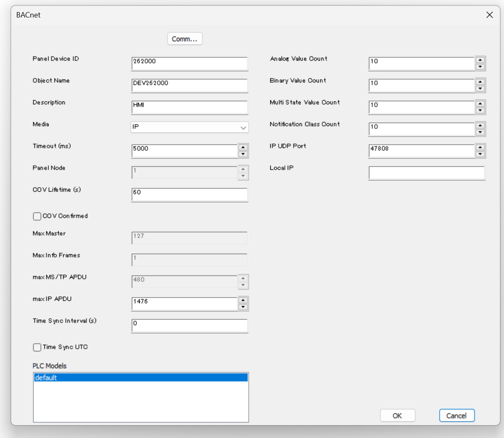Decrease IP UDP Port with down arrow
The image size is (504, 438).
pos(480,154)
